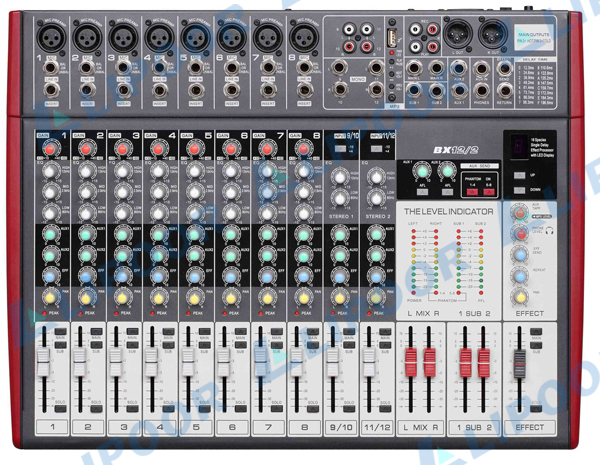Toggle channel 4 SOLO button
The height and width of the screenshot is (465, 600).
[168, 409]
